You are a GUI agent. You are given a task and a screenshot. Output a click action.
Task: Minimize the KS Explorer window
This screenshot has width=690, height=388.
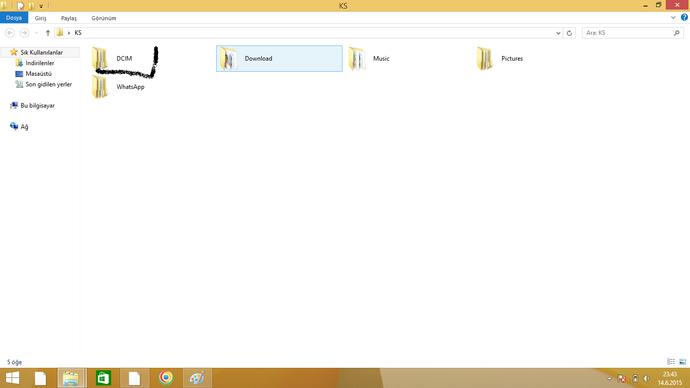pyautogui.click(x=645, y=5)
